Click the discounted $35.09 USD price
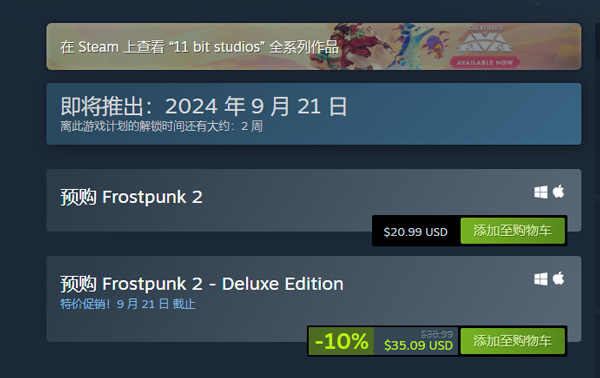This screenshot has height=378, width=600. [418, 345]
